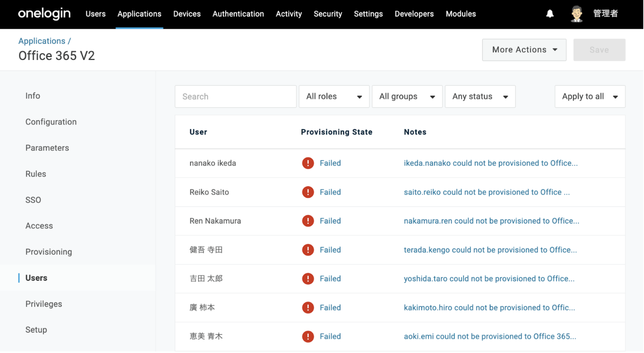Go to the Info section
The height and width of the screenshot is (353, 644).
tap(33, 96)
